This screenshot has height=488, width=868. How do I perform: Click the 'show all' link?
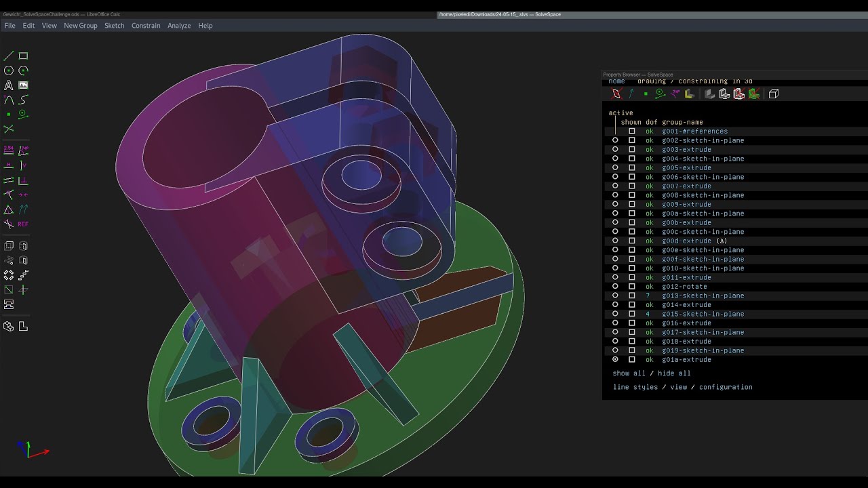(629, 373)
